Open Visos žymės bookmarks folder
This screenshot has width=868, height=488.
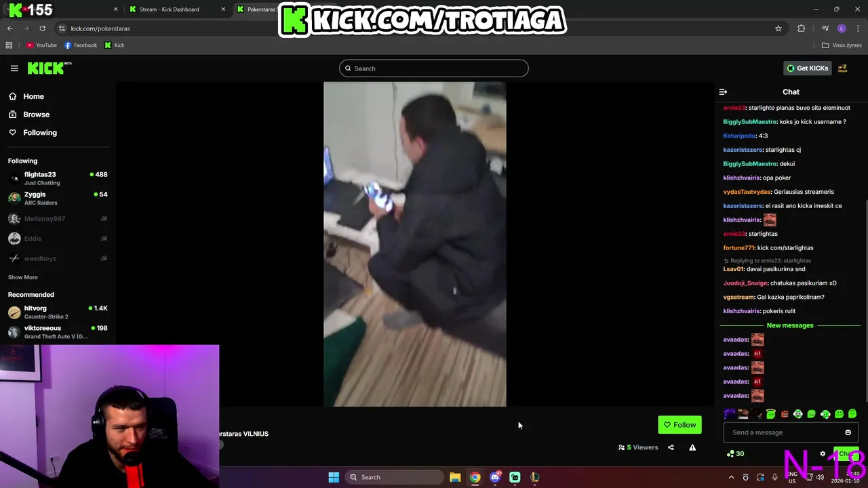coord(842,45)
